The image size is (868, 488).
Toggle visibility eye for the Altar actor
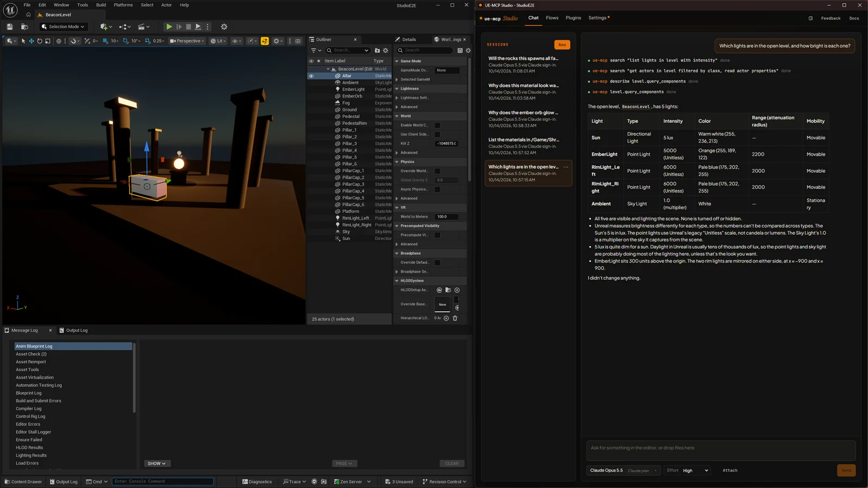[x=311, y=76]
